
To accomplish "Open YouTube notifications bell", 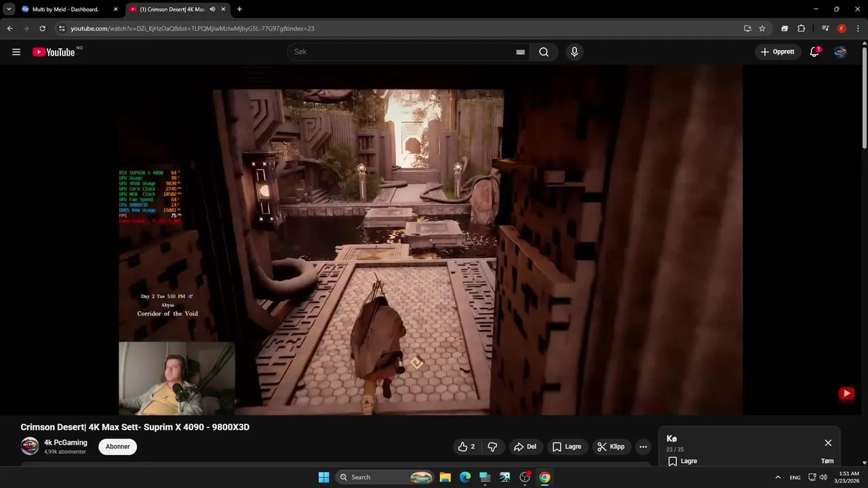I will tap(814, 52).
